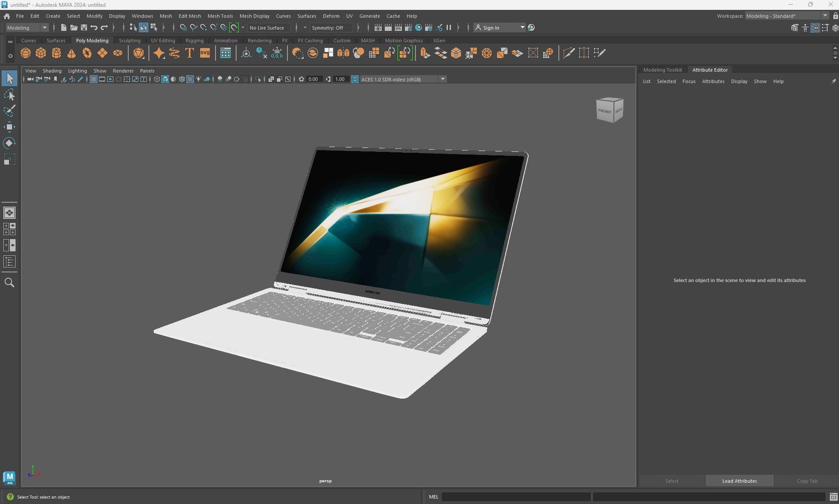The image size is (839, 504).
Task: Open the Mesh Tools menu
Action: (x=220, y=16)
